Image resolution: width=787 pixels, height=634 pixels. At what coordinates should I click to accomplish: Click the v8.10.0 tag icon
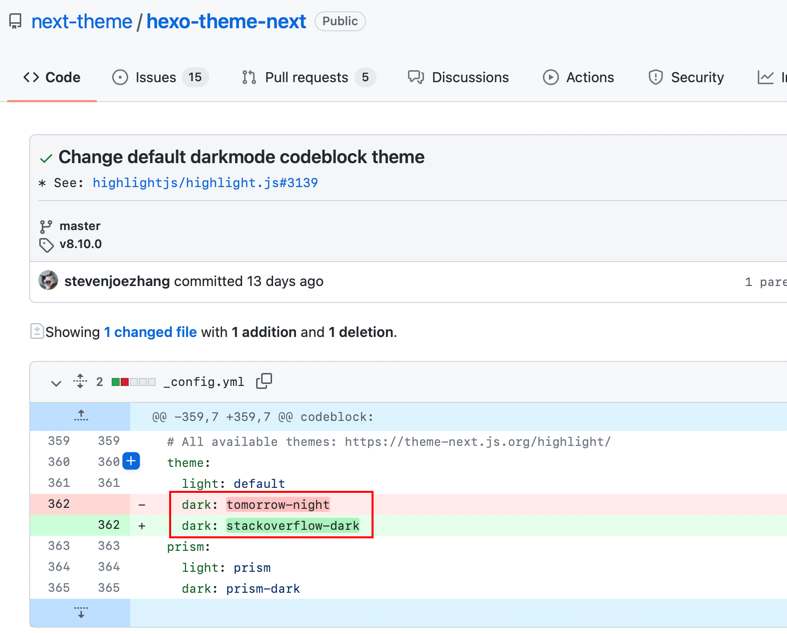click(46, 245)
